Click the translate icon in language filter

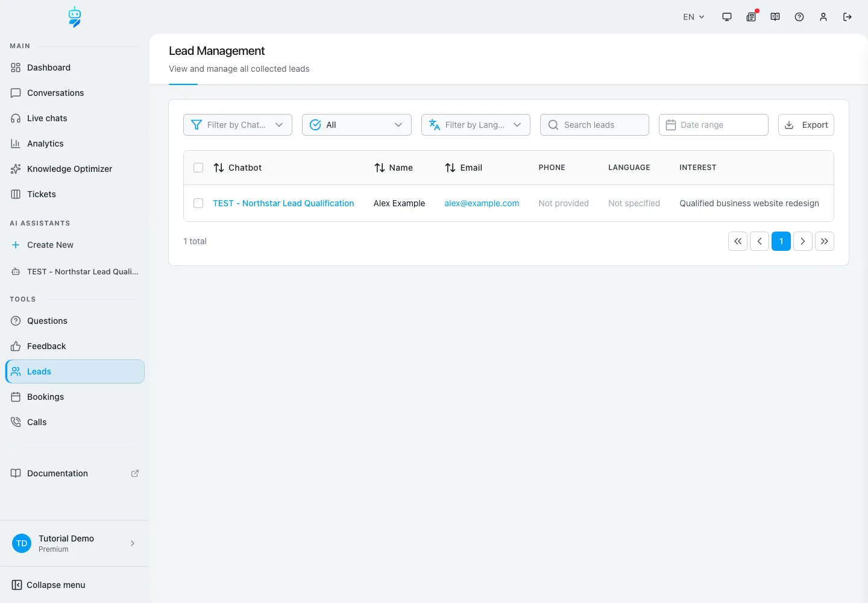435,125
